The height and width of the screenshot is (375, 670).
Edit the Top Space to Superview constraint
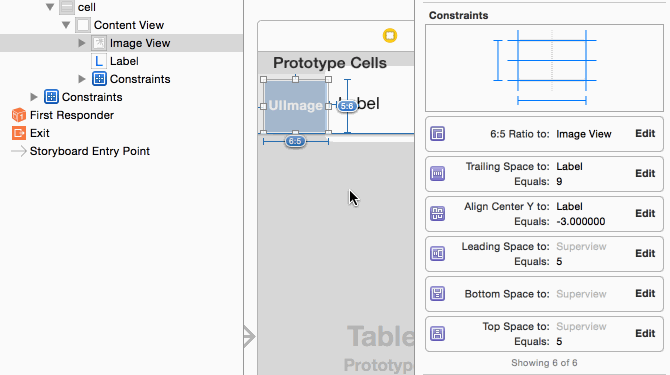(645, 333)
